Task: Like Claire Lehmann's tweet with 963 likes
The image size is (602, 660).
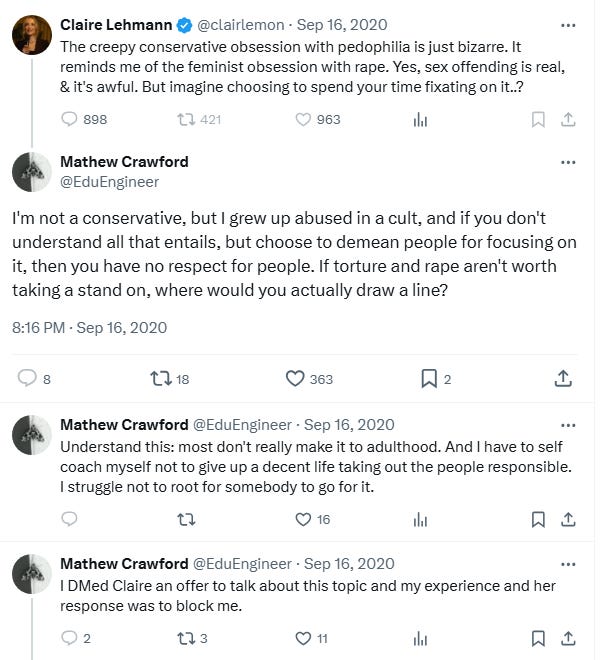Action: point(304,119)
